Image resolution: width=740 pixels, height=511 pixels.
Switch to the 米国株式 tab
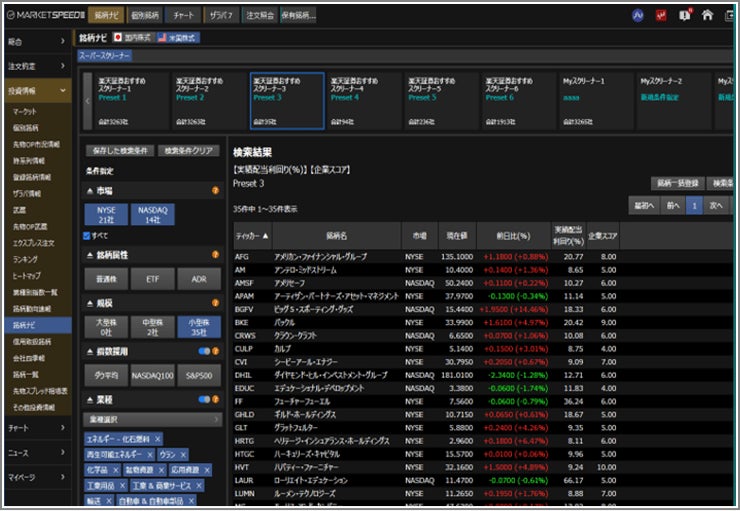click(x=178, y=37)
